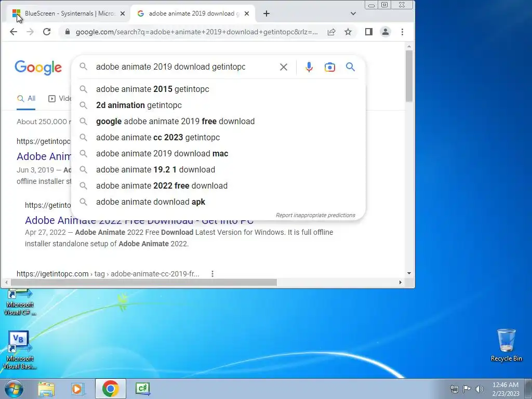
Task: Close the adobe animate search tab
Action: [247, 14]
